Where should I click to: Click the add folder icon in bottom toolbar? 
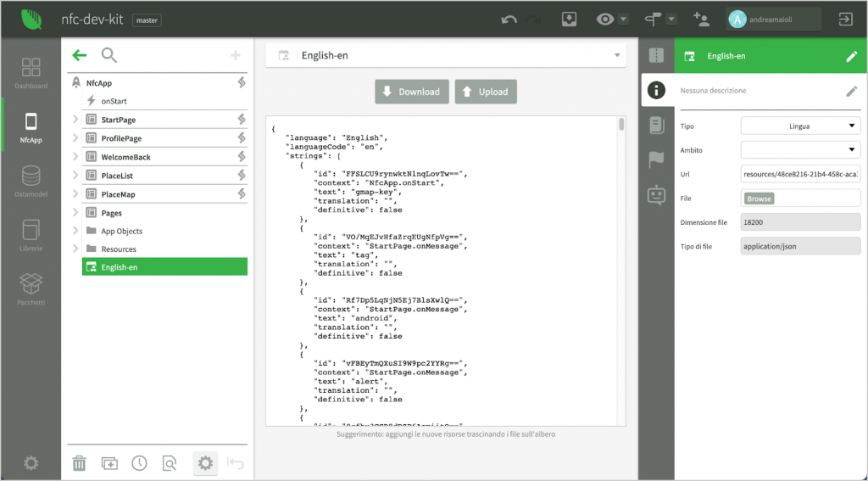coord(109,462)
